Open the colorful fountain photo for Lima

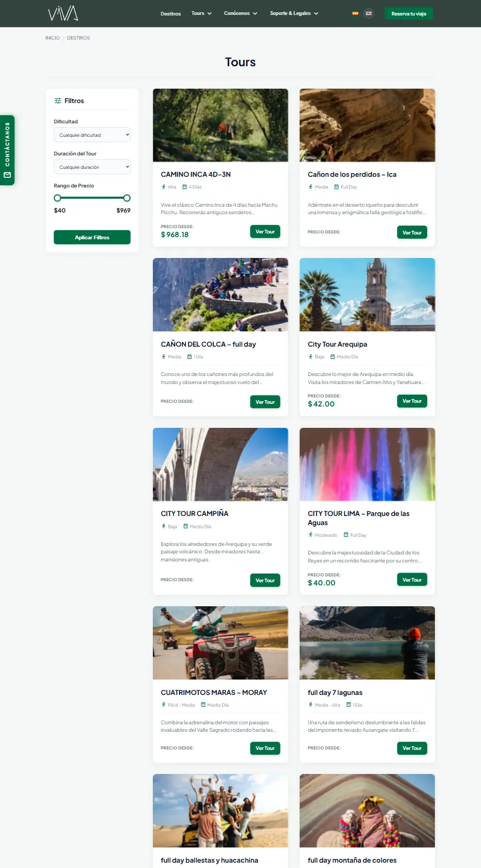367,464
